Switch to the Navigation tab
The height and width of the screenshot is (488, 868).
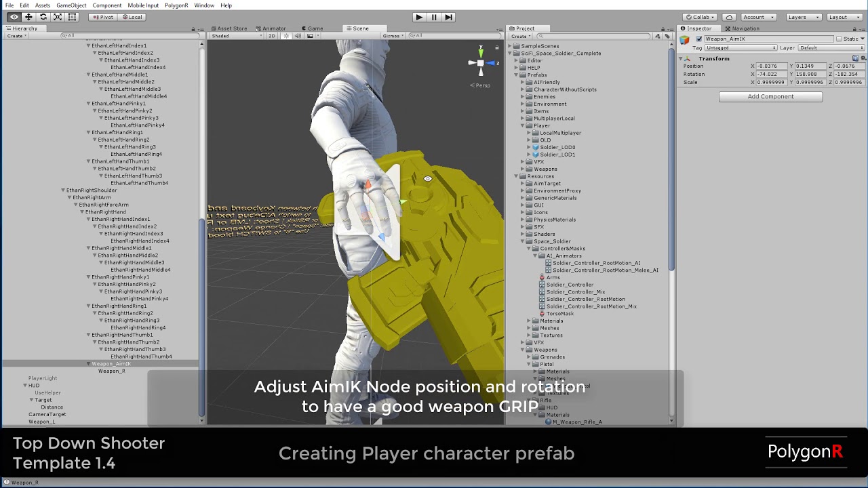click(x=743, y=28)
